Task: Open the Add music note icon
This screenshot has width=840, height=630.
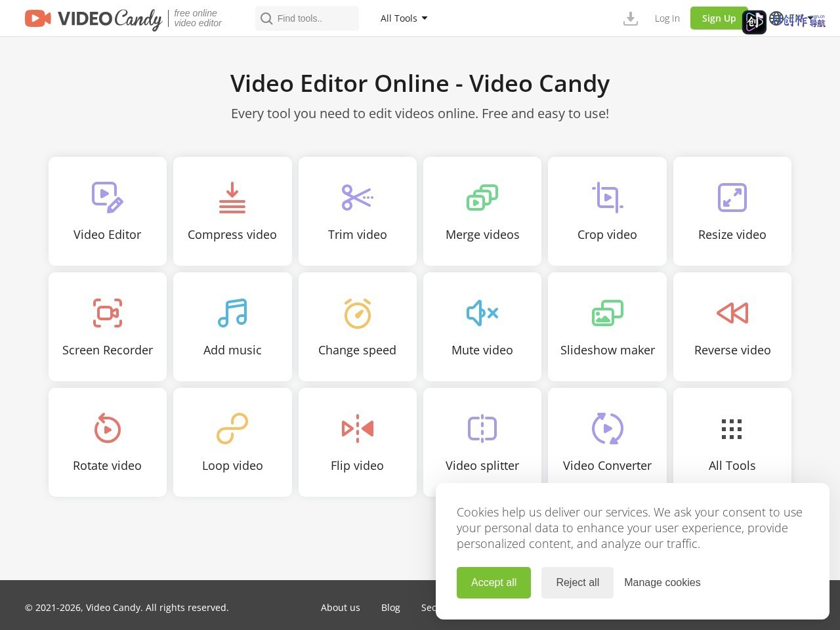Action: point(232,313)
